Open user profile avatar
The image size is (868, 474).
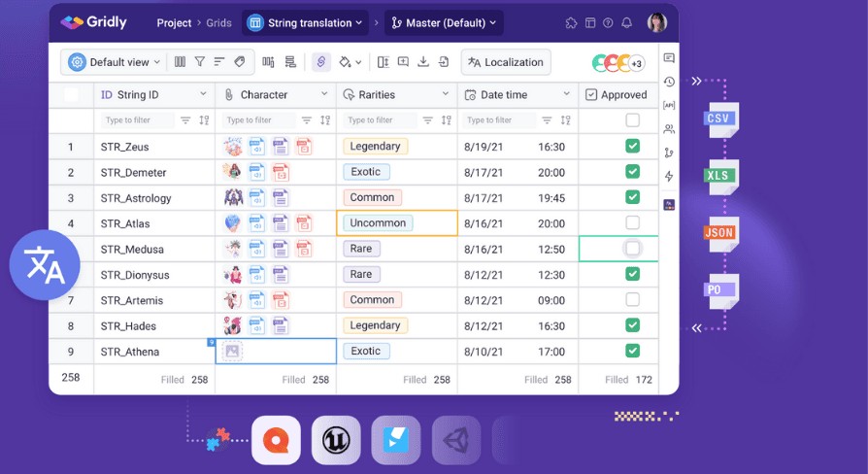point(657,22)
